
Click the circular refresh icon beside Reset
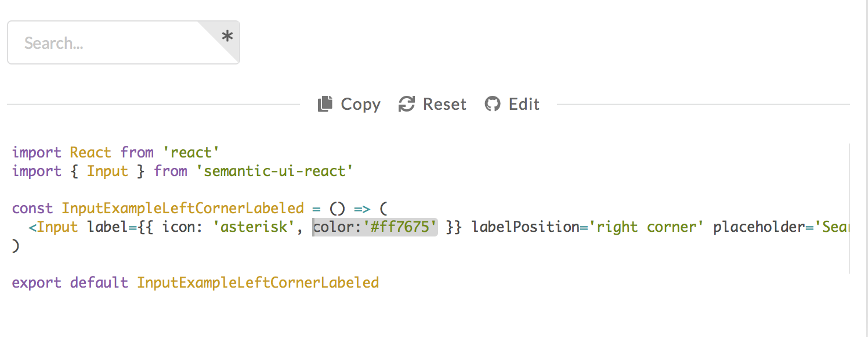pyautogui.click(x=406, y=103)
